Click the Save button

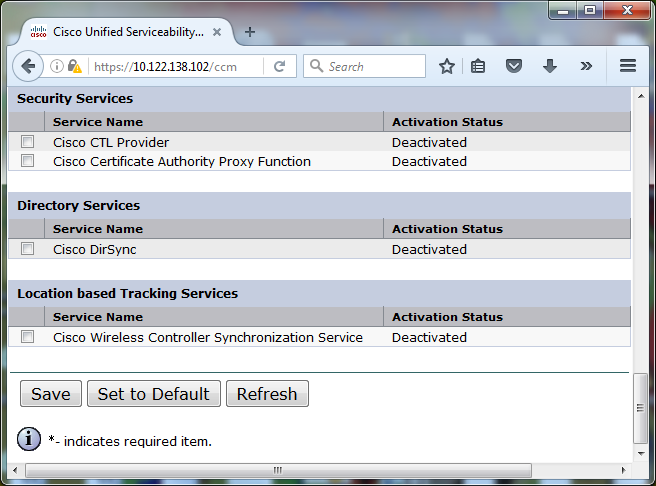point(51,394)
